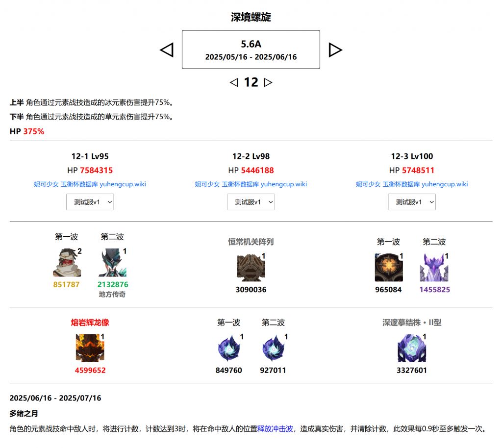502x448 pixels.
Task: Click the 第一波 hydro mimic icon under 12-2
Action: pyautogui.click(x=229, y=348)
